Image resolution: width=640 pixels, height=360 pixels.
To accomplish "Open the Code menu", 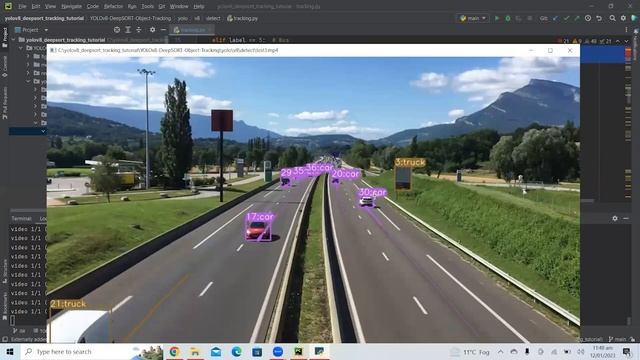I will [x=93, y=6].
